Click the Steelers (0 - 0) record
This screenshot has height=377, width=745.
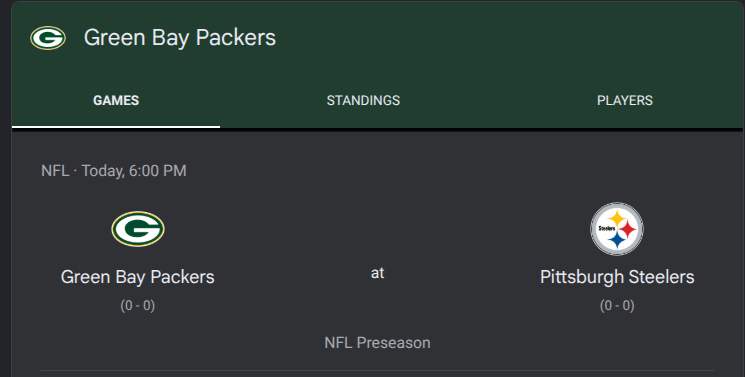point(617,305)
